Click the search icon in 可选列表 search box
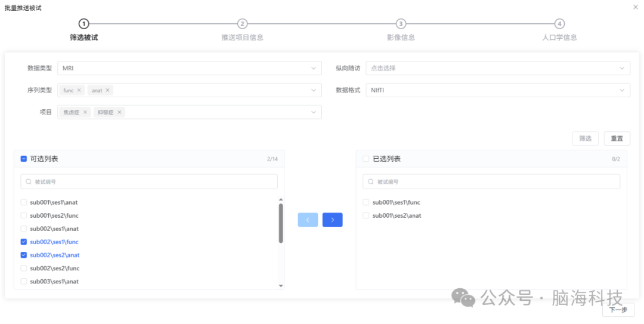The height and width of the screenshot is (324, 644). pyautogui.click(x=29, y=181)
